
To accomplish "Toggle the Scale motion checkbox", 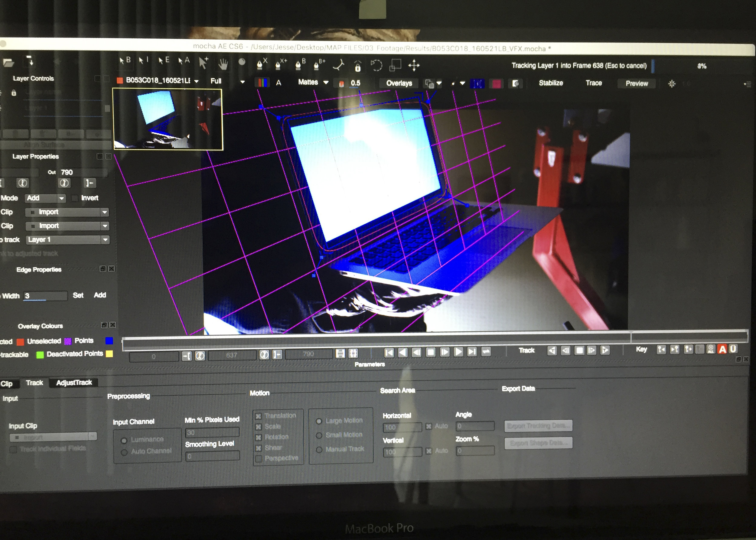I will tap(258, 427).
